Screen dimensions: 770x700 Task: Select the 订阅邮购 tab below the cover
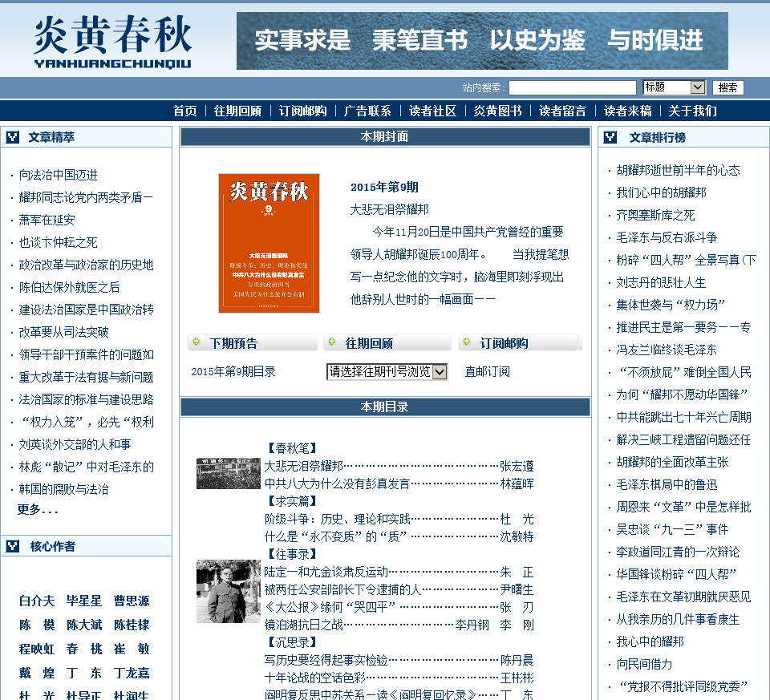point(518,342)
